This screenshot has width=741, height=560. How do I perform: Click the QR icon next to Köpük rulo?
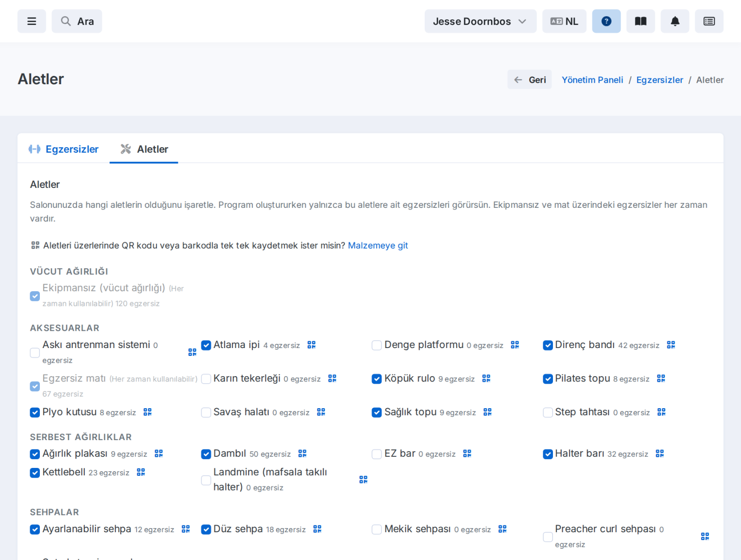(486, 379)
